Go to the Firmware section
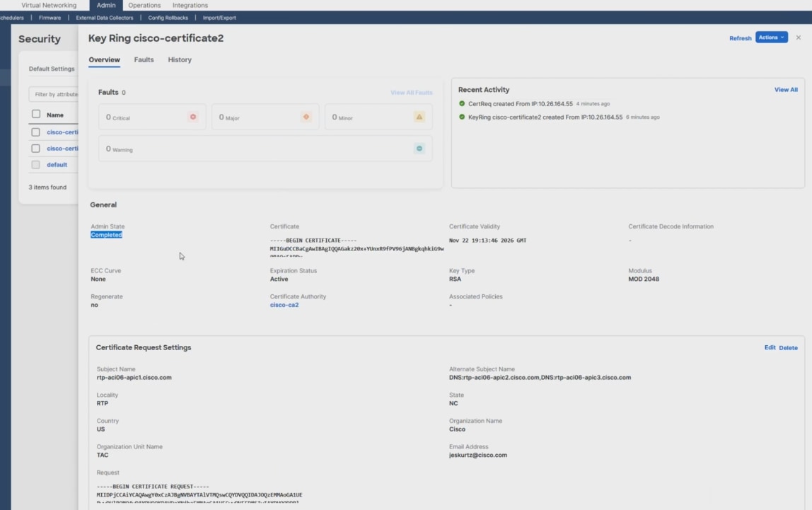 tap(50, 17)
